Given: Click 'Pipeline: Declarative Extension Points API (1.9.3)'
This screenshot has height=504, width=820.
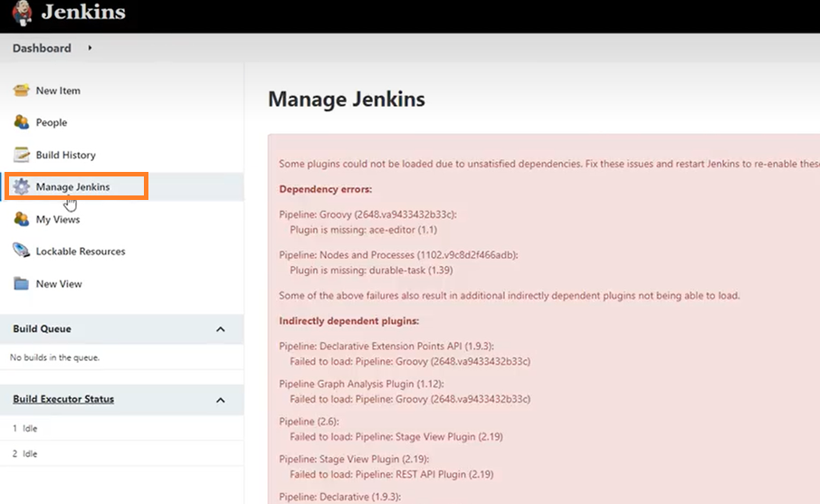Looking at the screenshot, I should pos(386,347).
